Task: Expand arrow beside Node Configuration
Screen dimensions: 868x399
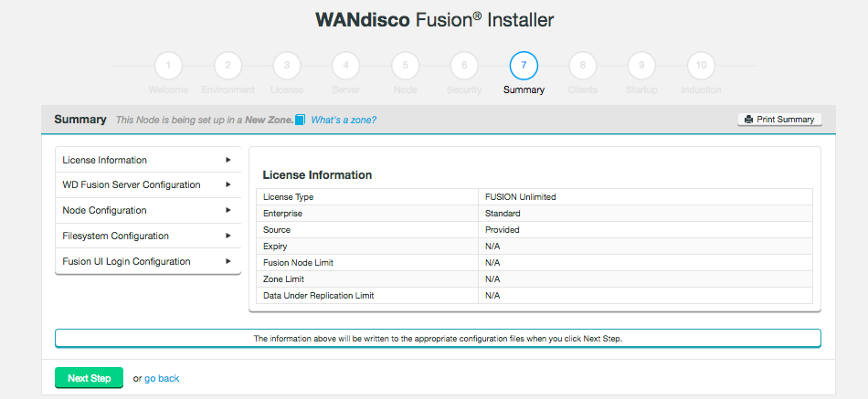Action: tap(228, 210)
